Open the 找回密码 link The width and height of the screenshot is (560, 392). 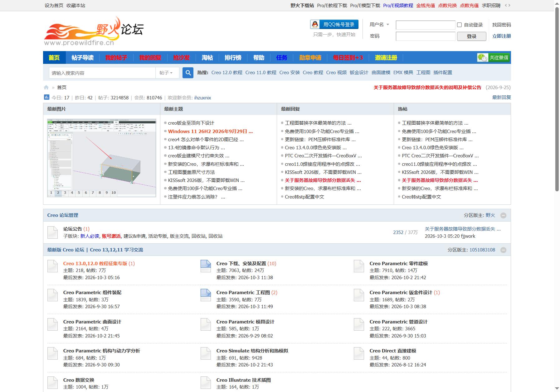(501, 25)
